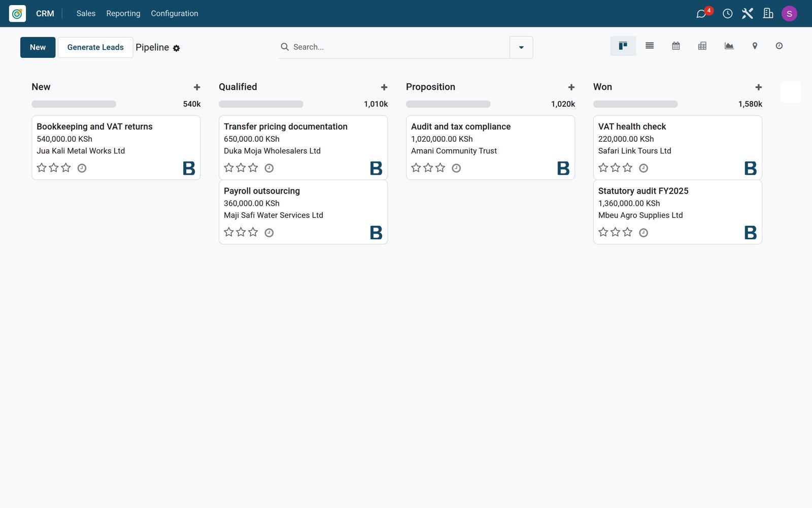Screen dimensions: 812x508
Task: Open the company switcher building icon
Action: coord(768,14)
